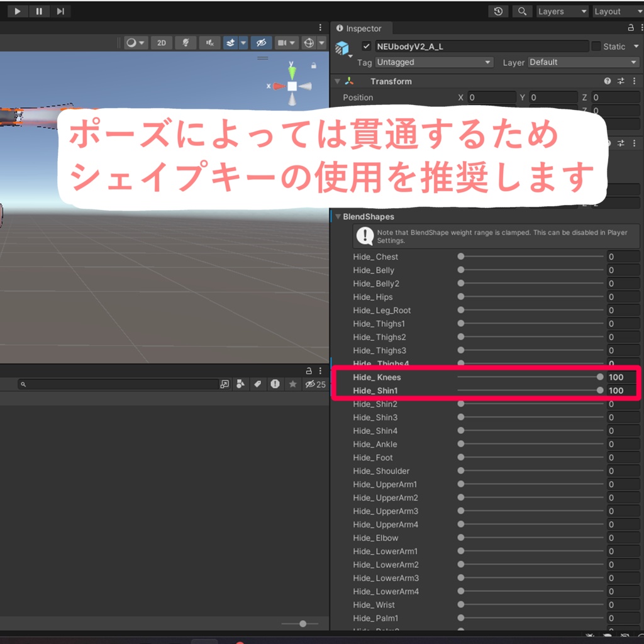The image size is (644, 644).
Task: Toggle the Gizmos button
Action: point(309,43)
